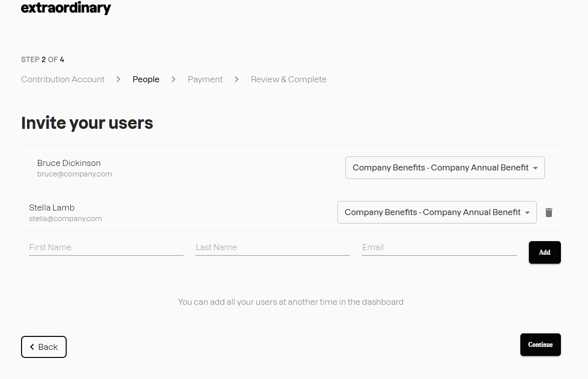Go to the Contribution Account step

coord(63,79)
